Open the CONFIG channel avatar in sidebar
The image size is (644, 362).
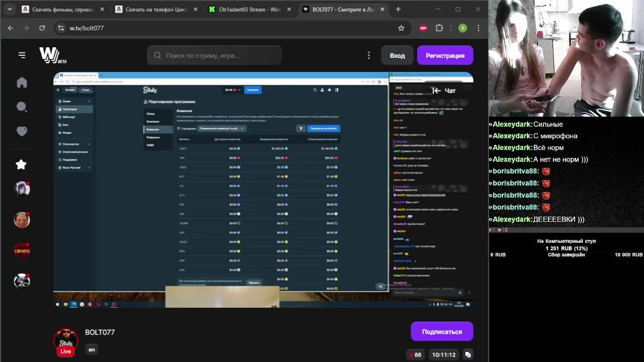click(x=22, y=251)
